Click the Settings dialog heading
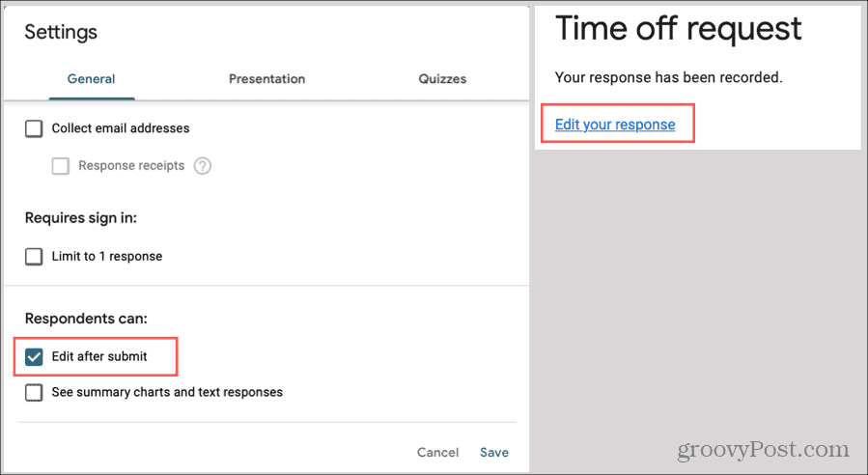The width and height of the screenshot is (868, 475). pyautogui.click(x=61, y=32)
